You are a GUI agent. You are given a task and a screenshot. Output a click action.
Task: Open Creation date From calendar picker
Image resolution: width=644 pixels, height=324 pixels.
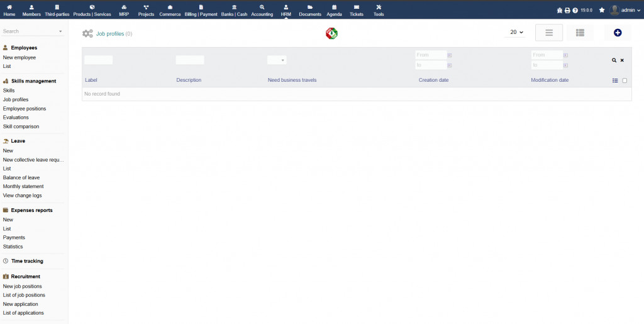[450, 55]
